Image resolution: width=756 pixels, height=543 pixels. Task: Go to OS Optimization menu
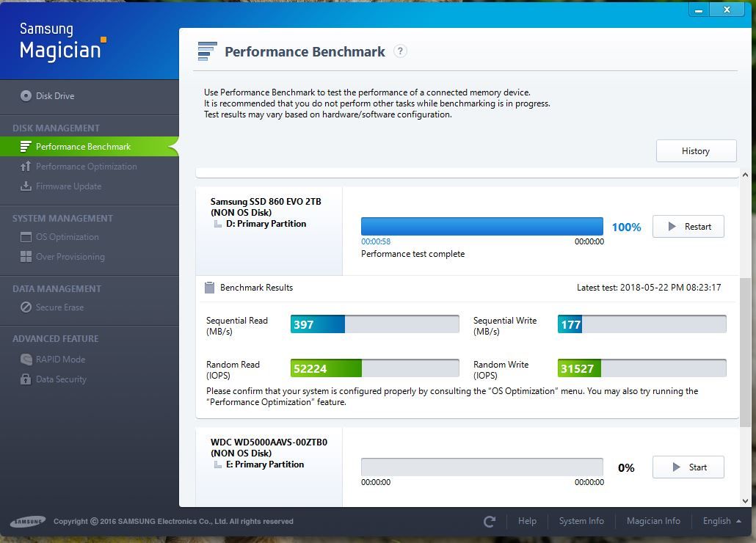pyautogui.click(x=67, y=236)
